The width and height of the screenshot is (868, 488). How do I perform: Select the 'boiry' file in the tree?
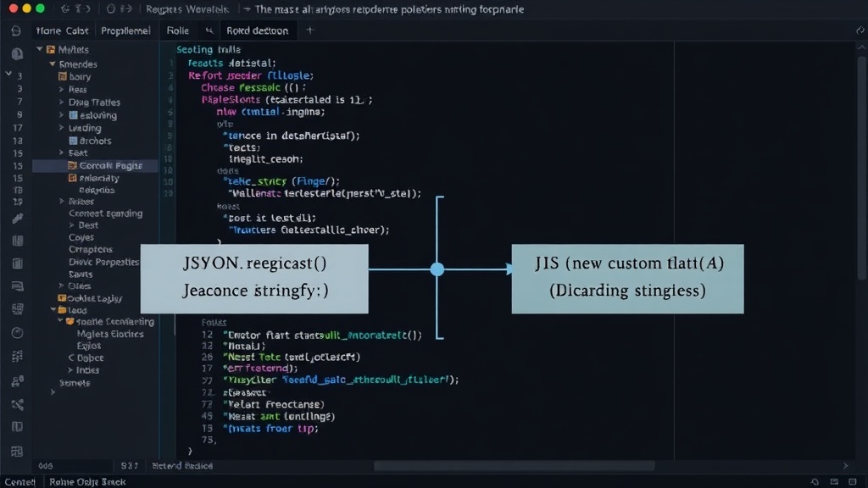tap(80, 77)
